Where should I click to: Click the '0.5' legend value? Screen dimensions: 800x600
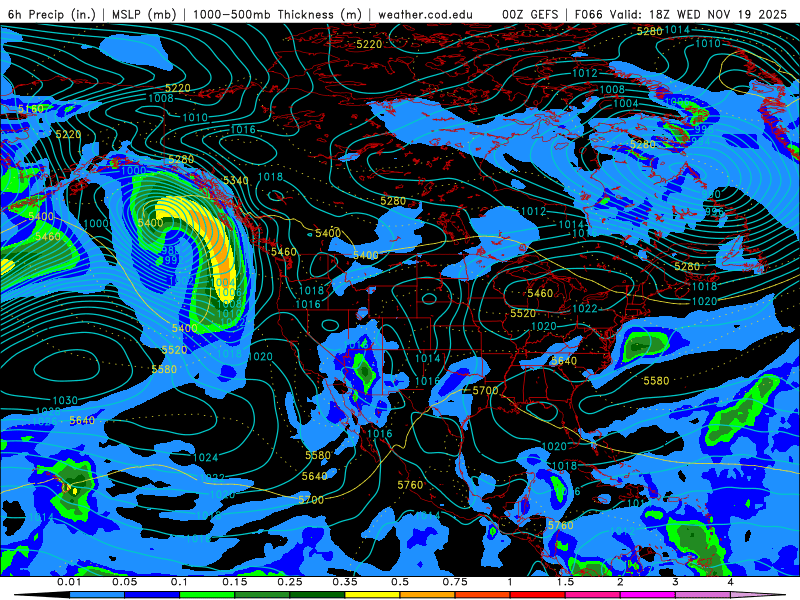pyautogui.click(x=400, y=582)
